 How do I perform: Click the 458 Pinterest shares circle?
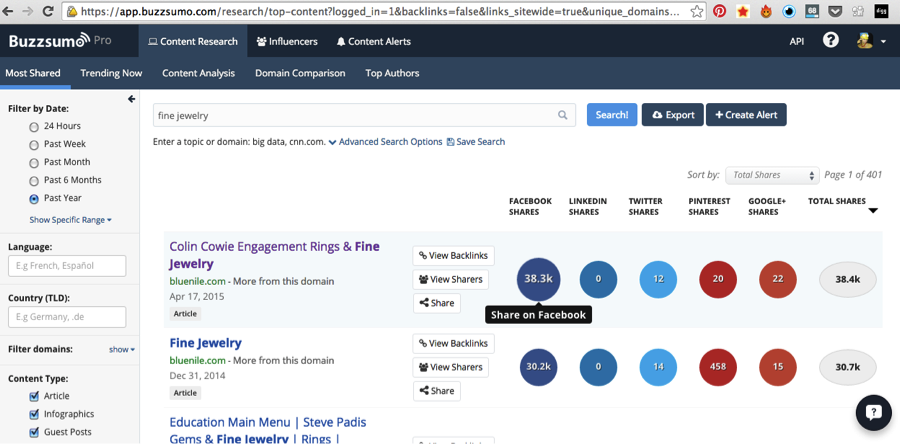(x=718, y=367)
